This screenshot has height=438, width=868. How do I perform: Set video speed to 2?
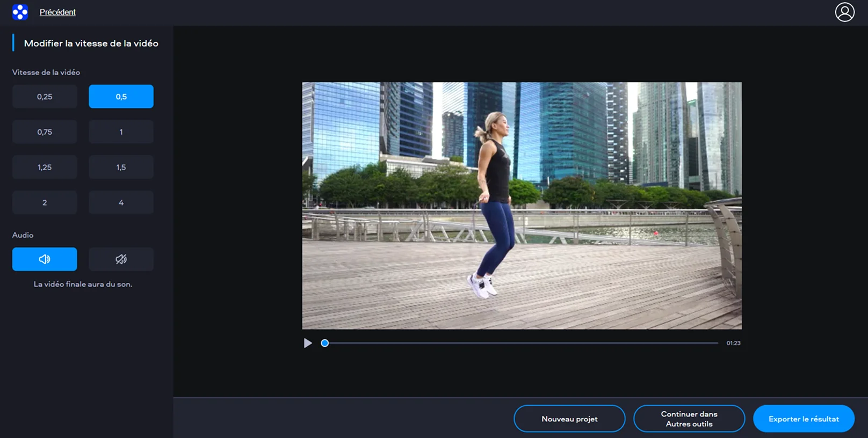45,203
